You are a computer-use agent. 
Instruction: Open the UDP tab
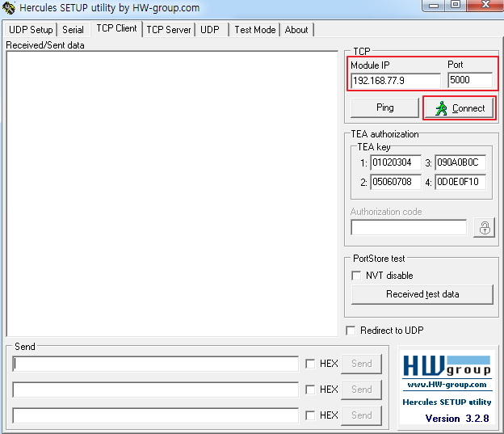tap(210, 30)
